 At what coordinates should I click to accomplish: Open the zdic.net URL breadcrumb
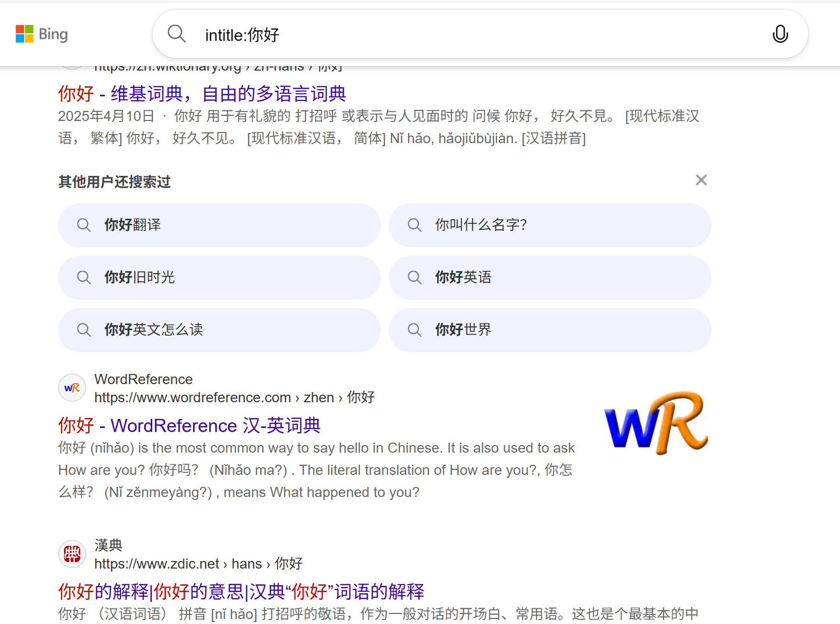point(199,564)
